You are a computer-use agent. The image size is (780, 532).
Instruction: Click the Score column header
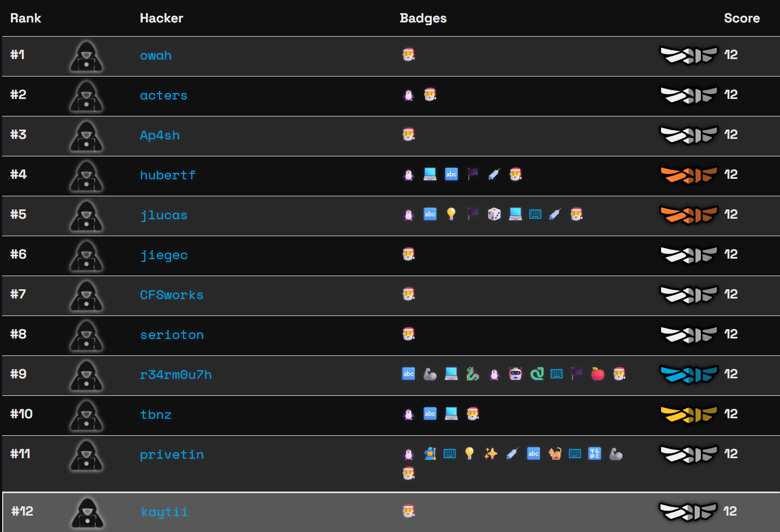[741, 18]
